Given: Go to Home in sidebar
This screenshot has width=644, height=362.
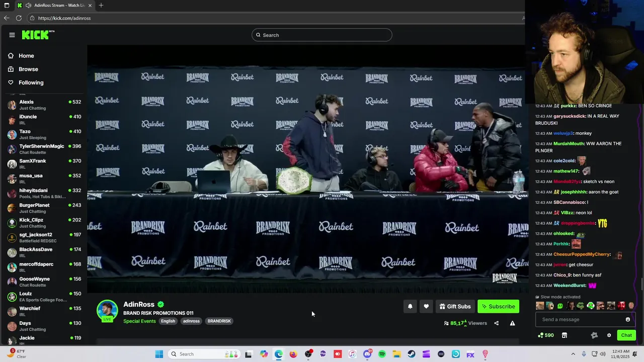Looking at the screenshot, I should 26,56.
